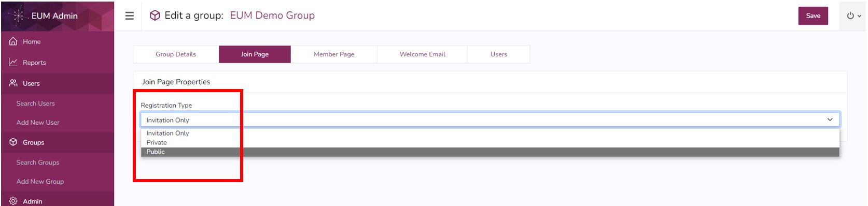Click the Join Page Properties heading
868x206 pixels.
(176, 82)
